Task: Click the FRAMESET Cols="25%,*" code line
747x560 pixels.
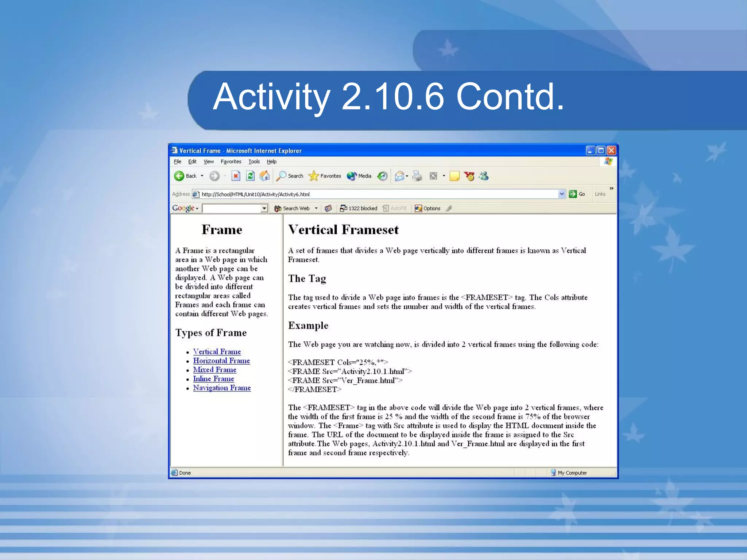Action: click(x=338, y=362)
